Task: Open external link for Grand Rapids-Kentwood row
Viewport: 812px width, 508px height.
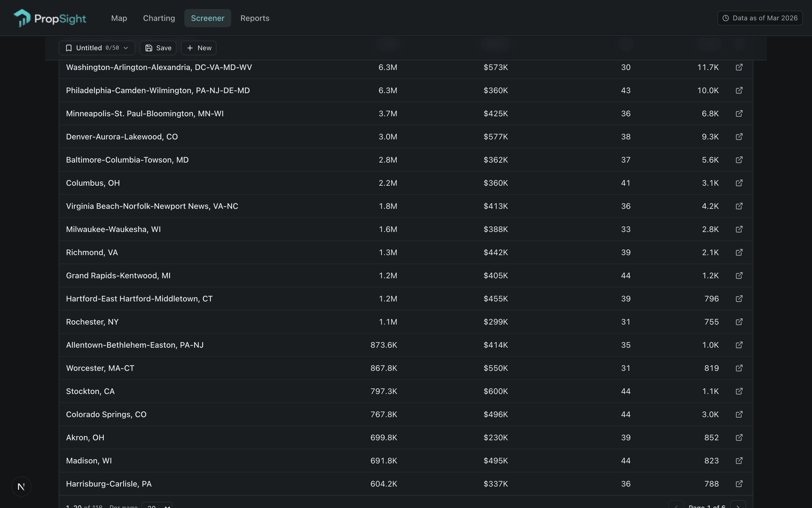Action: coord(739,275)
